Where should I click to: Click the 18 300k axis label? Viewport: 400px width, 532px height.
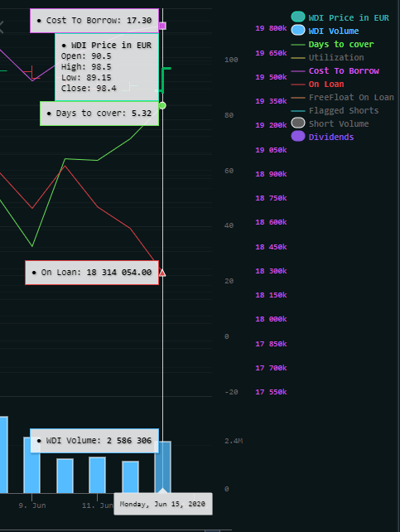[x=271, y=271]
